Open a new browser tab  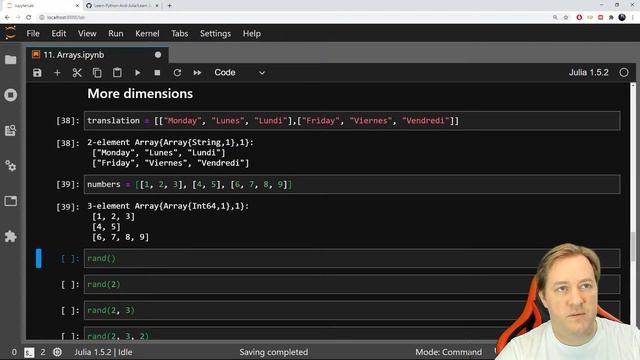pyautogui.click(x=169, y=6)
